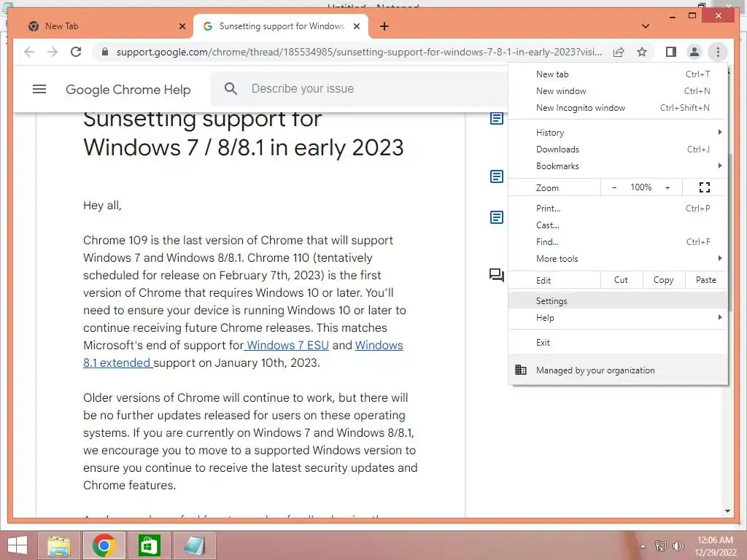This screenshot has height=560, width=747.
Task: Show hidden tray icons arrow
Action: [643, 546]
